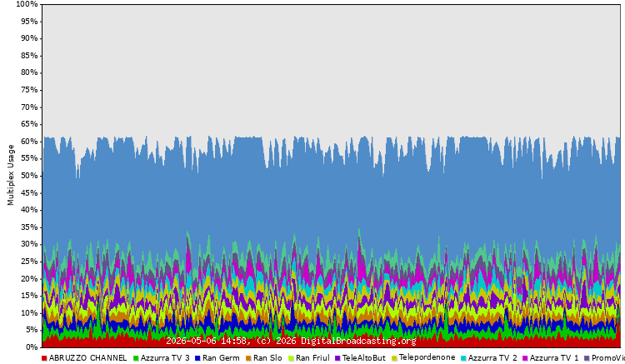
Task: Click the 0% y-axis tick label
Action: coord(32,347)
